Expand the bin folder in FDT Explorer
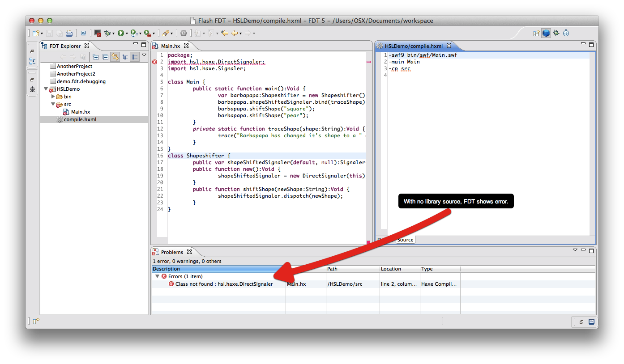This screenshot has width=624, height=364. 53,97
